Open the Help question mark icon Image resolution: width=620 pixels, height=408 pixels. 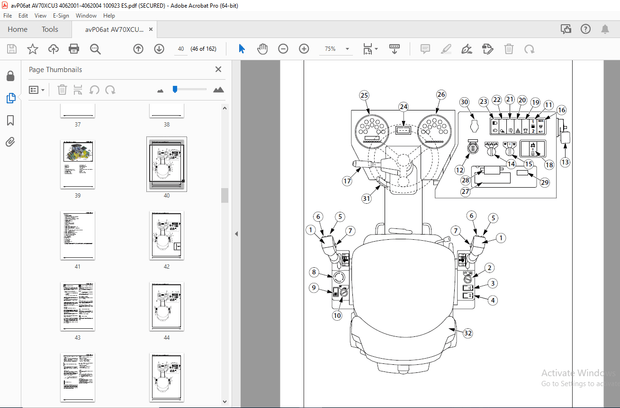586,29
